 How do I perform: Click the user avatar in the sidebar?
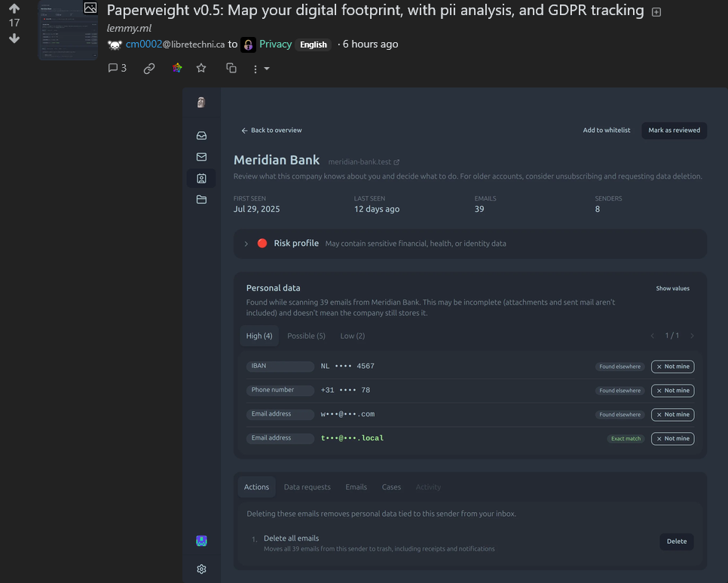pyautogui.click(x=201, y=541)
